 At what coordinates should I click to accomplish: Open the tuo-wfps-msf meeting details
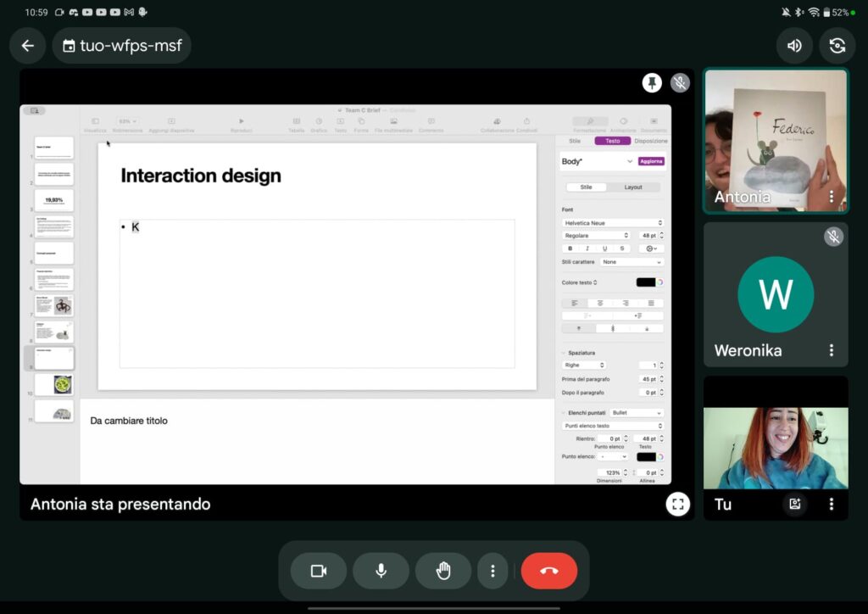pos(121,46)
